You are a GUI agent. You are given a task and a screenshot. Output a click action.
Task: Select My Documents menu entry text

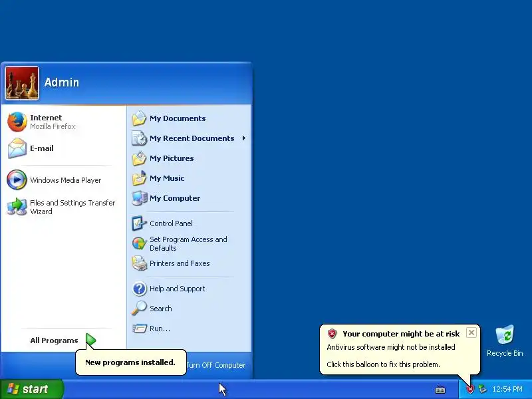click(x=178, y=118)
